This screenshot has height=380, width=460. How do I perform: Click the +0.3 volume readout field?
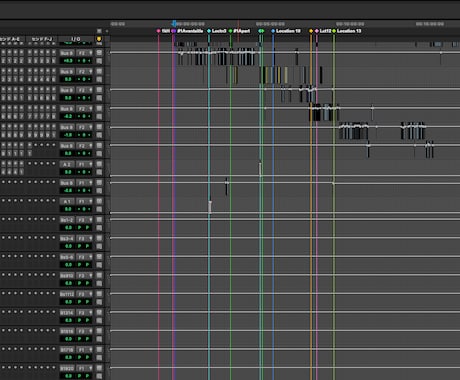pyautogui.click(x=68, y=61)
